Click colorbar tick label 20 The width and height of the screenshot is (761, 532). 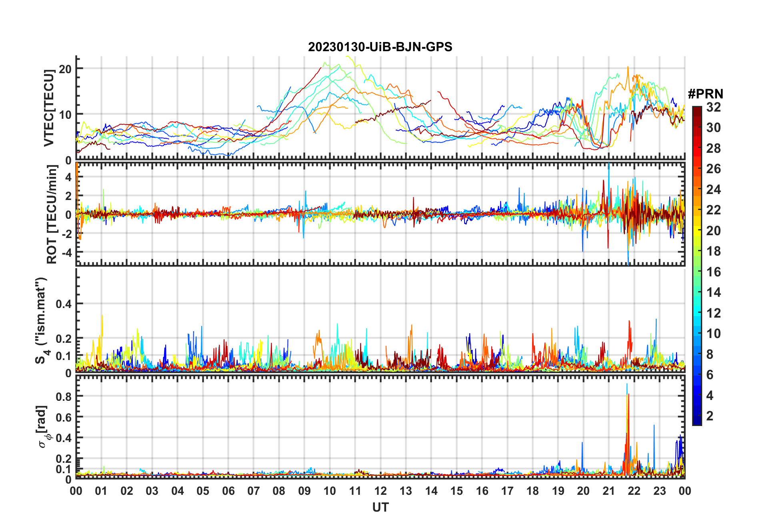[x=713, y=231]
